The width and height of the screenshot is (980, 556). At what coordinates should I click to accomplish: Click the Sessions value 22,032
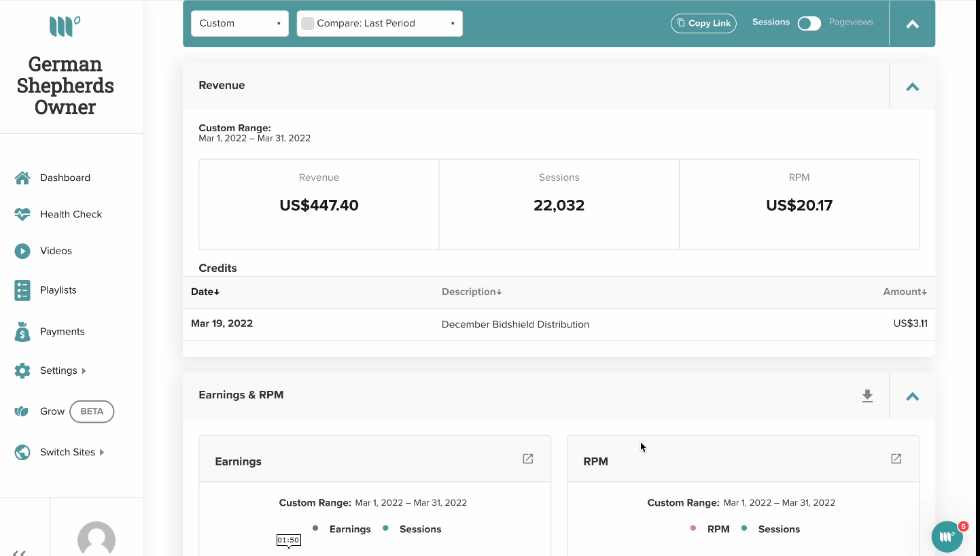point(559,205)
